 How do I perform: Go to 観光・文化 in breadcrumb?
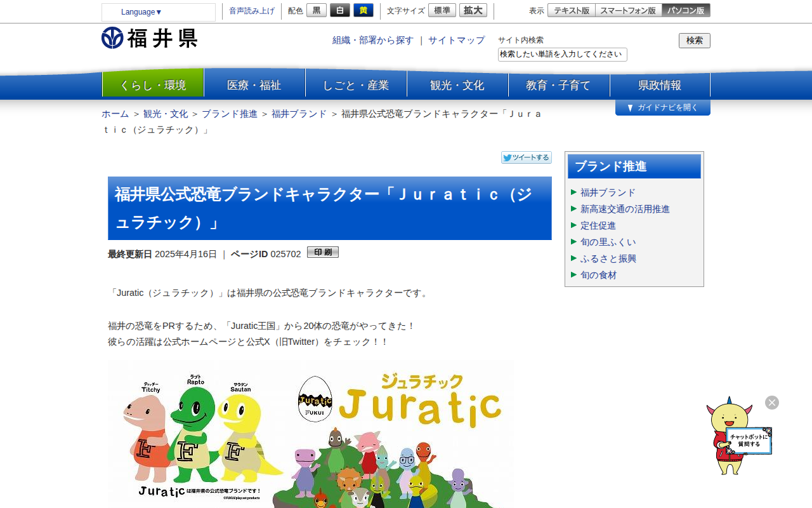166,114
